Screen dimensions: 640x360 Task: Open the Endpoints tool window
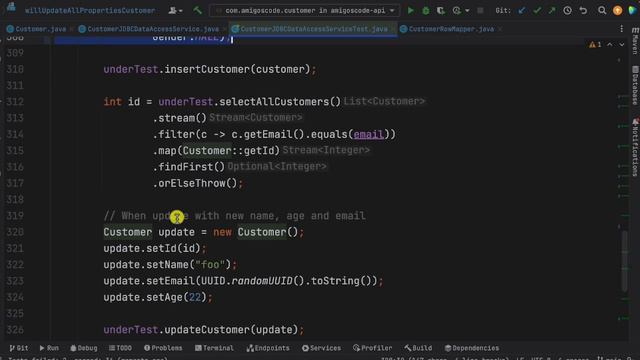[x=268, y=348]
